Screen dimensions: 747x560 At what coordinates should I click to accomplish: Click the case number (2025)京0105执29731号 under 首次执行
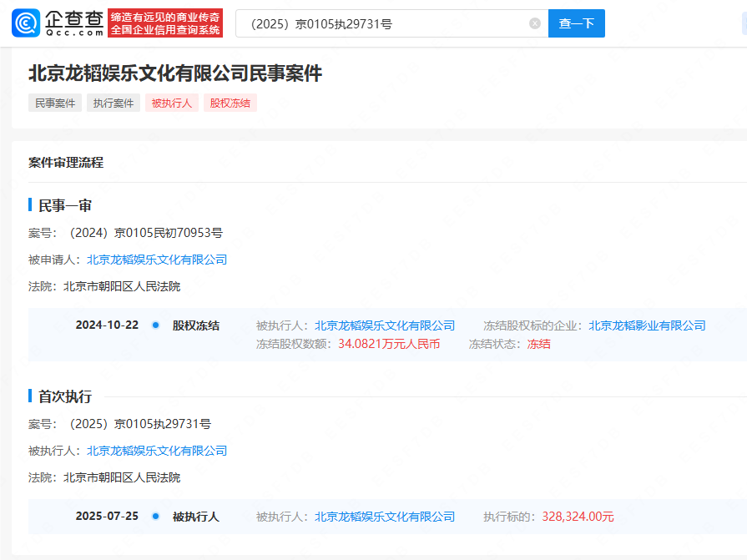[140, 424]
